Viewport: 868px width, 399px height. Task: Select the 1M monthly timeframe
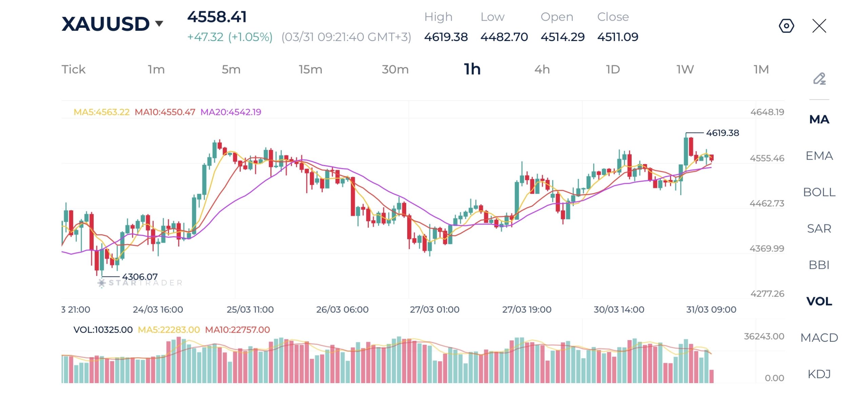click(761, 69)
